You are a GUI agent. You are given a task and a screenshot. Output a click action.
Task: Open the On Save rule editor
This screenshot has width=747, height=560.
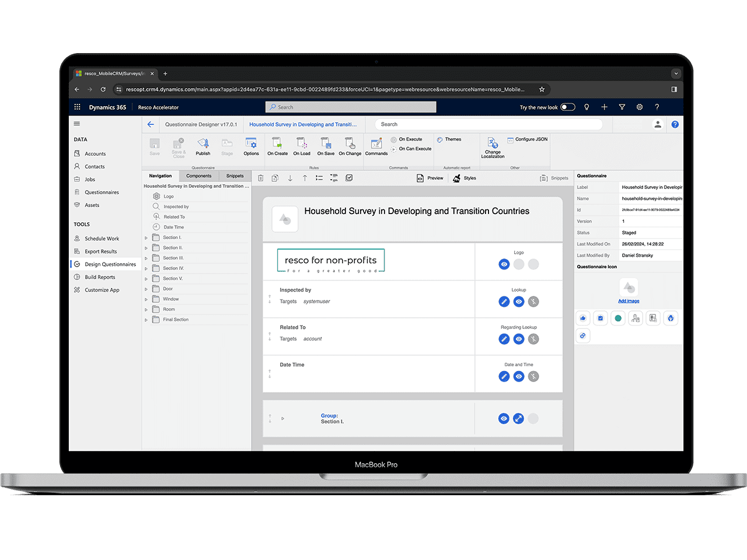pyautogui.click(x=326, y=146)
